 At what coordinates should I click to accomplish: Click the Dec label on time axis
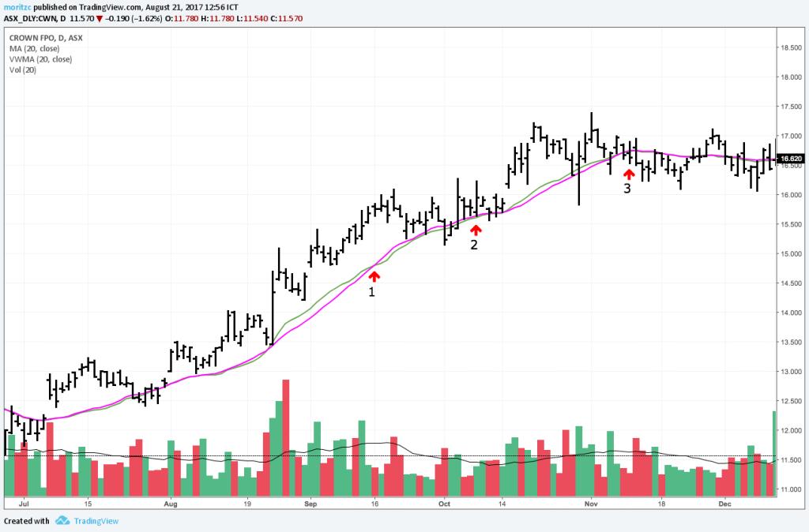tap(725, 504)
